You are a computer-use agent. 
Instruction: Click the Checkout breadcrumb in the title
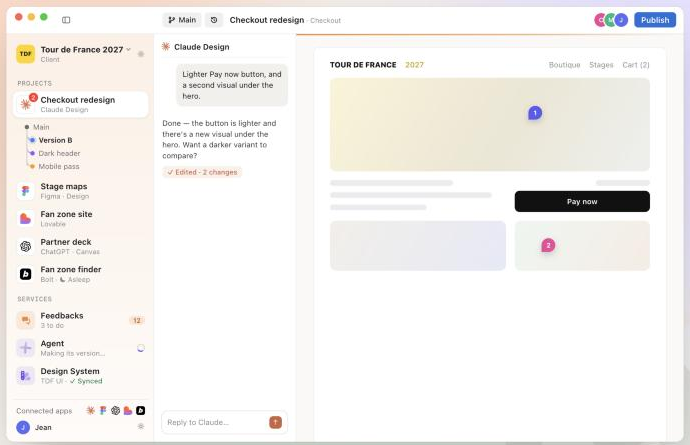pos(325,20)
